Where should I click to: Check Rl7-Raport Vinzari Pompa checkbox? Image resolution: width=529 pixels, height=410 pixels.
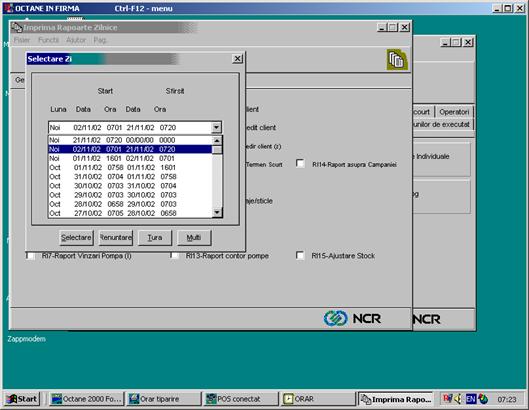click(x=30, y=256)
